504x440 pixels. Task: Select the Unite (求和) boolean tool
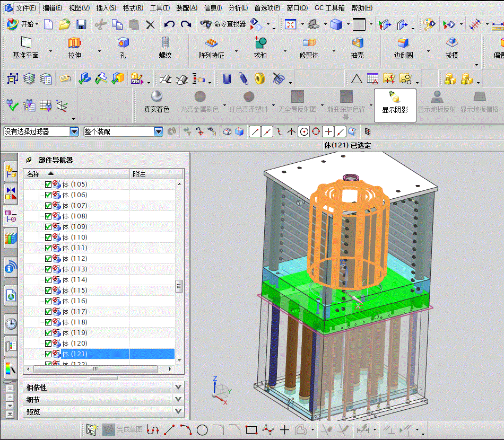tap(260, 43)
